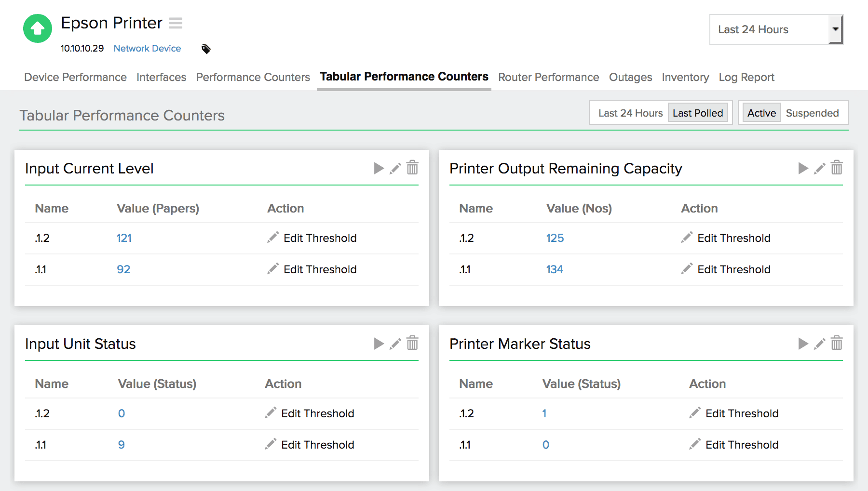The image size is (868, 491).
Task: Show Suspended counters
Action: click(x=814, y=112)
